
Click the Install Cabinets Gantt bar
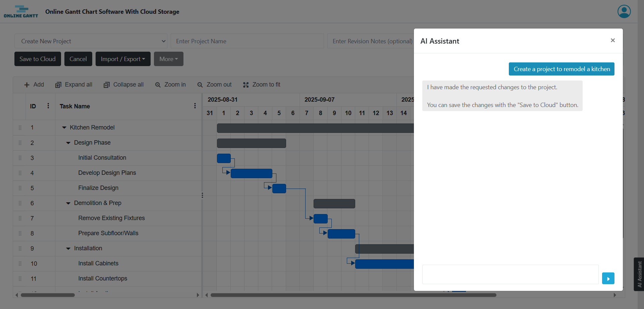pos(384,264)
